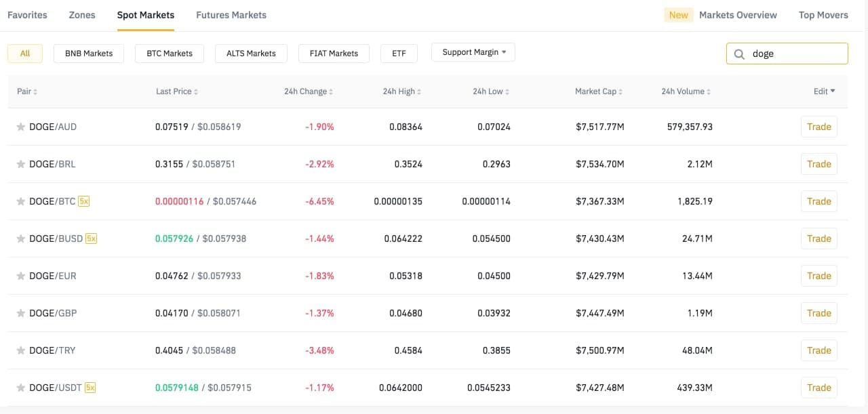The image size is (868, 414).
Task: Favorite the DOGE/AUD pair star
Action: pyautogui.click(x=21, y=127)
